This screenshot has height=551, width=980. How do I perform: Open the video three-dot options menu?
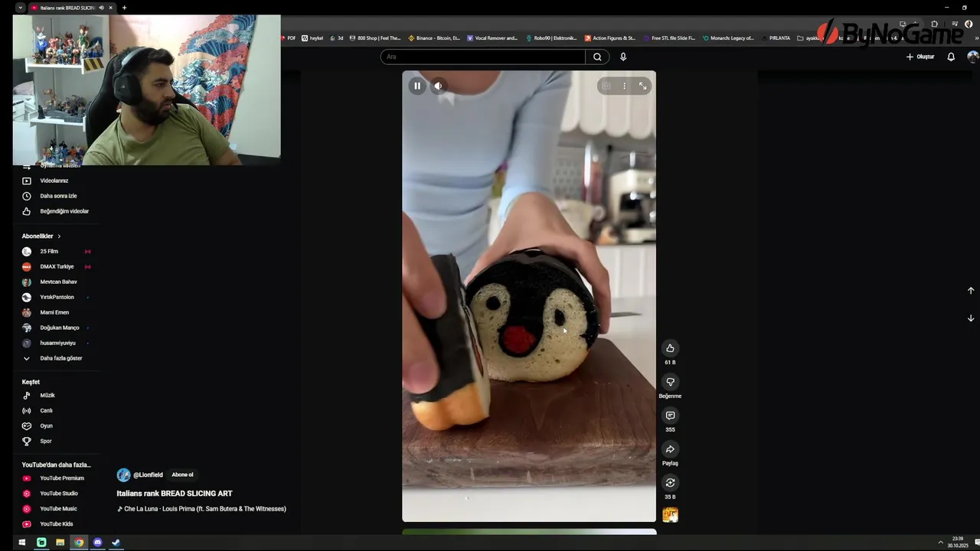(x=624, y=86)
